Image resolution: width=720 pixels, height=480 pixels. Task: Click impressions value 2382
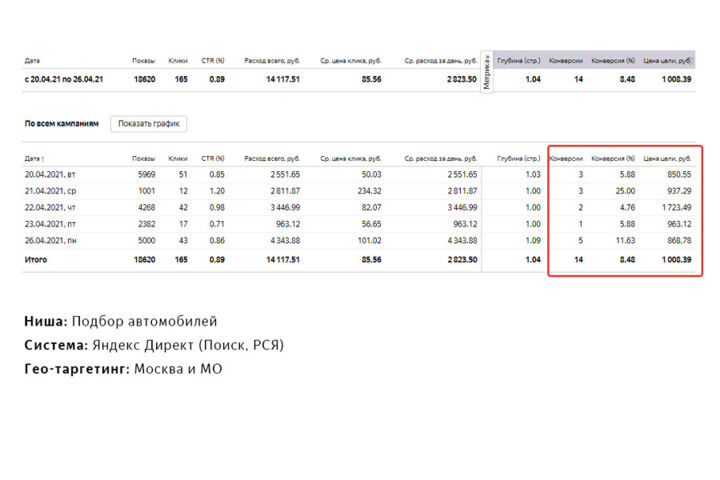(x=146, y=224)
